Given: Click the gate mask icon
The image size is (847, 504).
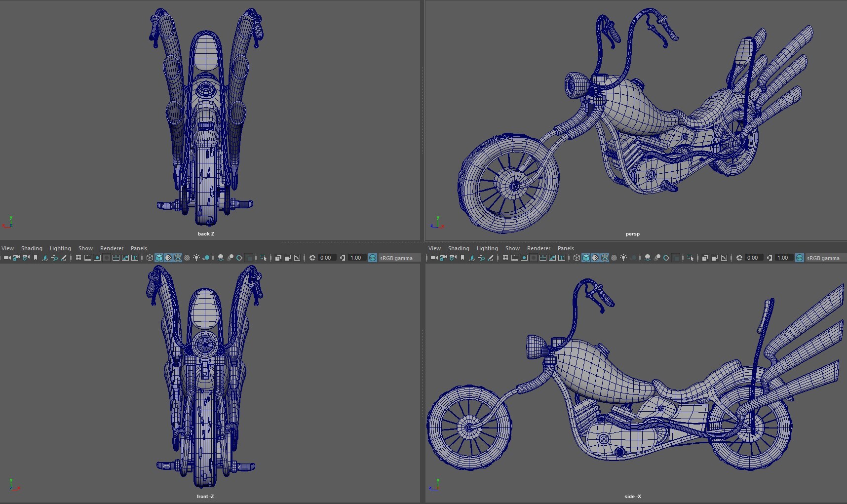Looking at the screenshot, I should click(106, 257).
